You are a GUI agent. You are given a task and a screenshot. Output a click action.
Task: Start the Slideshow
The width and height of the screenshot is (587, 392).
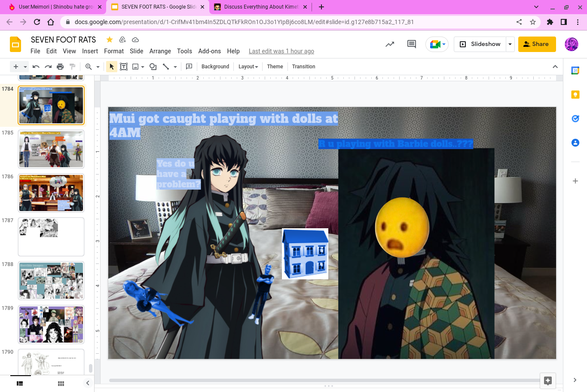click(x=480, y=44)
